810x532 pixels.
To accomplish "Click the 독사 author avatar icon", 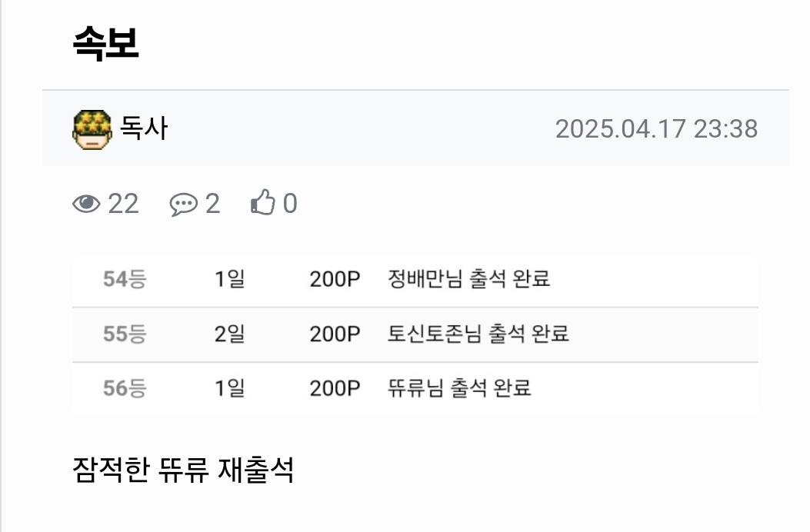I will point(92,129).
